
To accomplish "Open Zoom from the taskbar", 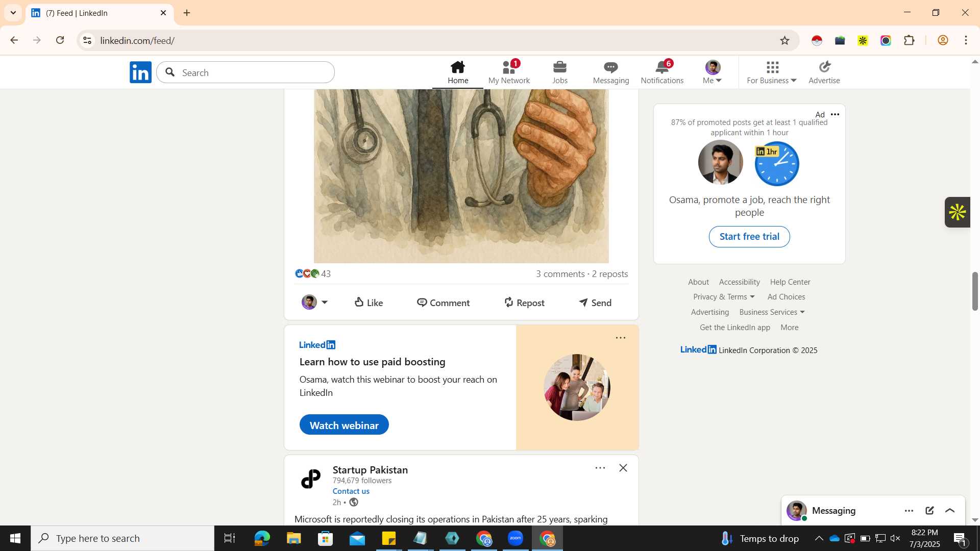I will (516, 538).
